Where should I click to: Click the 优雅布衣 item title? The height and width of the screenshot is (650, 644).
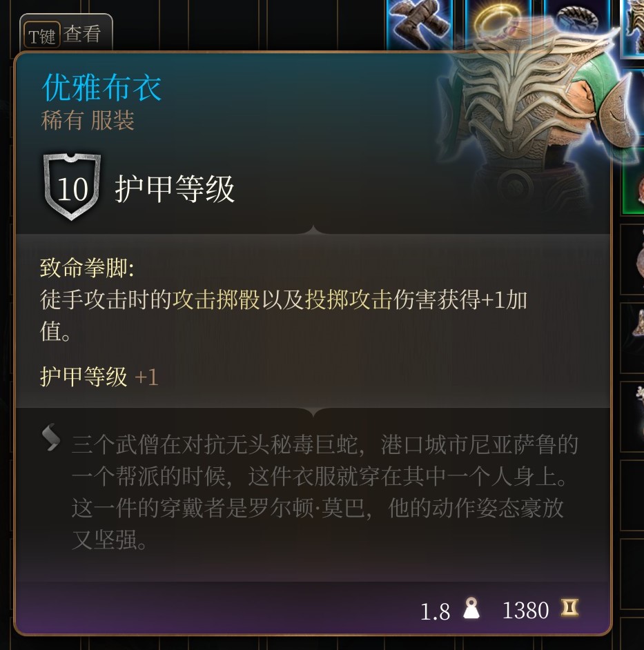click(x=101, y=88)
